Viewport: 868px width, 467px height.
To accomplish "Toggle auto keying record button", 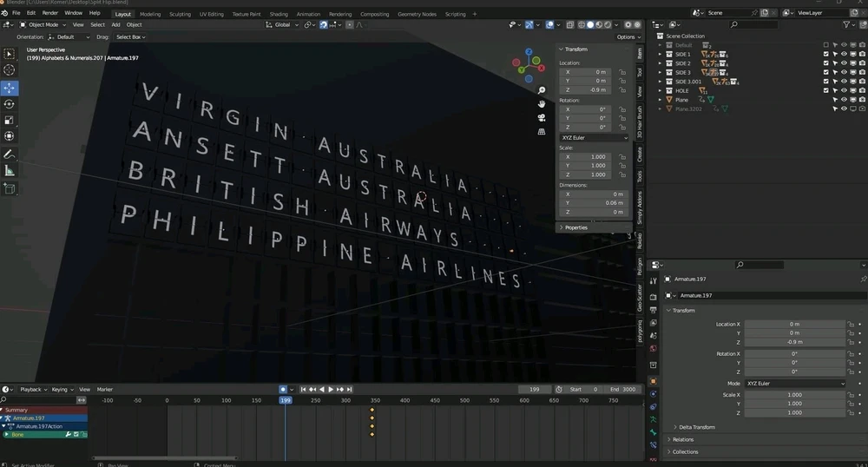I will 283,390.
